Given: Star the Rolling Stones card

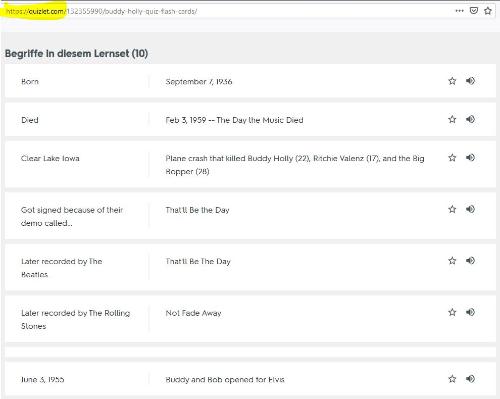Looking at the screenshot, I should [452, 312].
